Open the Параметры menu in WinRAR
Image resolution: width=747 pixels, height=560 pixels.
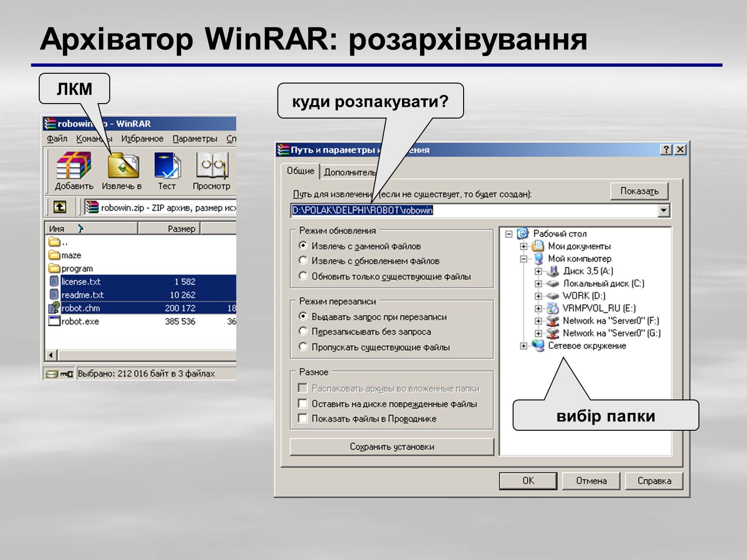click(x=195, y=139)
